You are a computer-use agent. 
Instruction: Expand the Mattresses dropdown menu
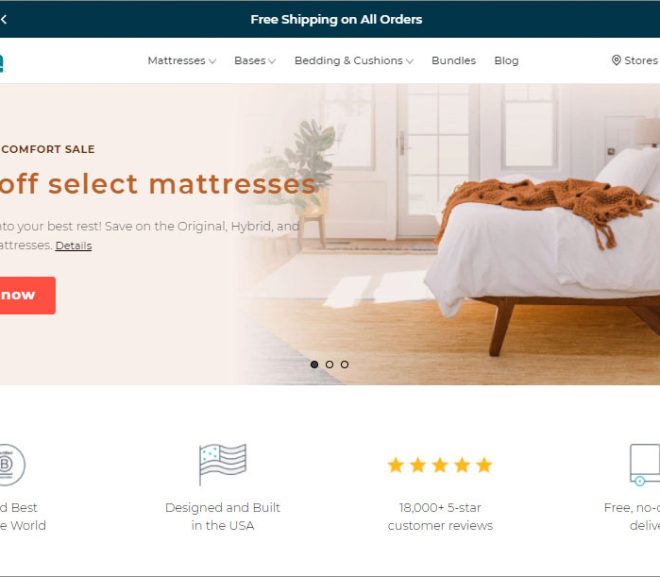coord(182,61)
